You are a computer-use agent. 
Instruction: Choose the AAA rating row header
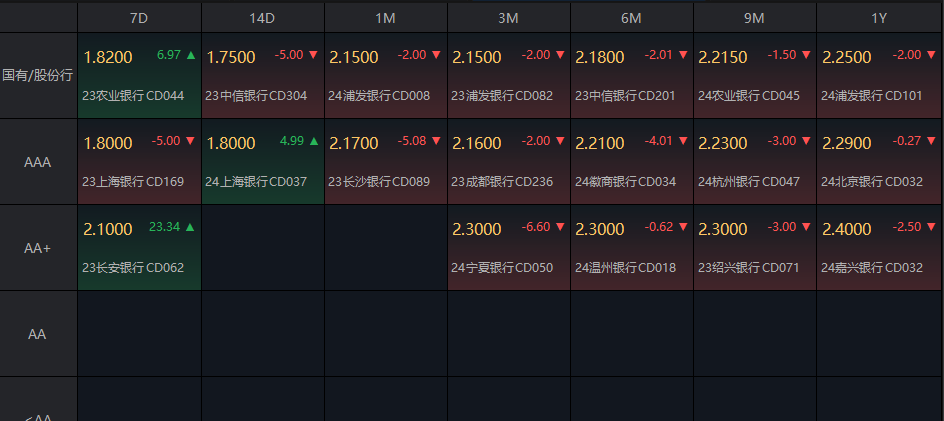pyautogui.click(x=38, y=161)
